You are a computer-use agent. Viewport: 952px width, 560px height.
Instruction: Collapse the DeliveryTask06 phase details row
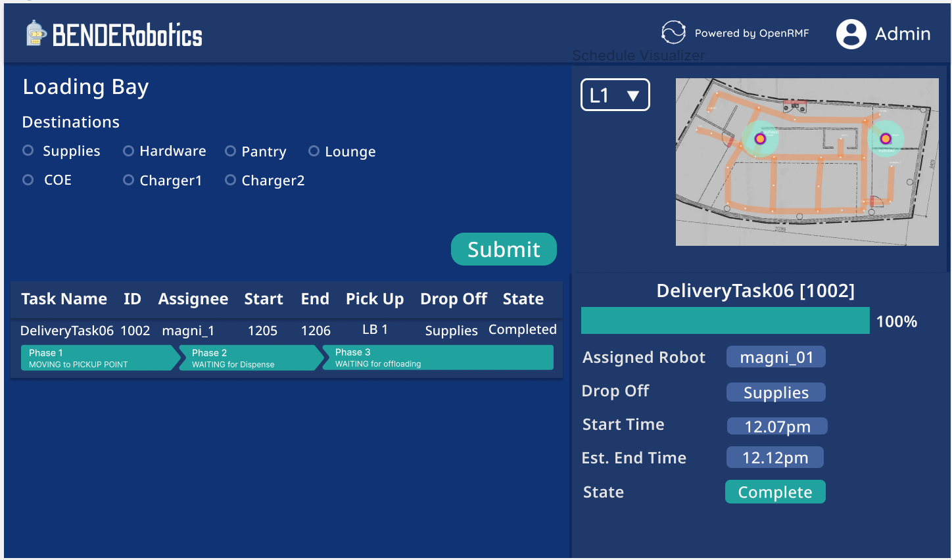(x=286, y=331)
